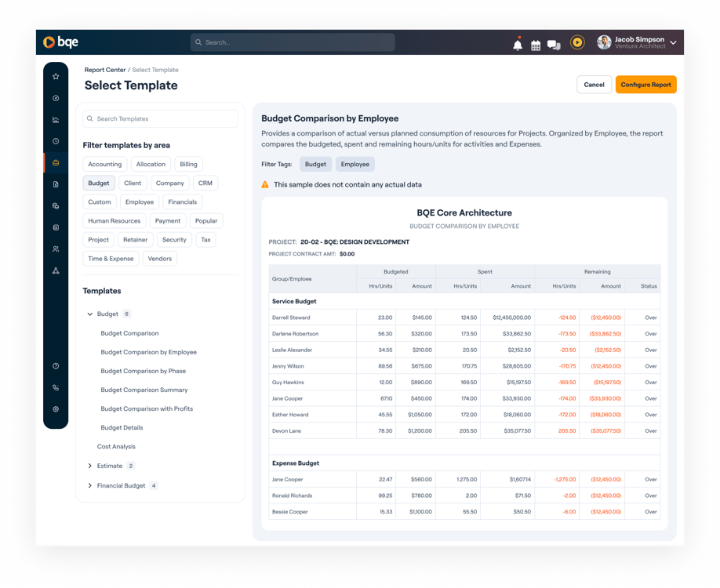Open the notifications bell
Screen dimensions: 720x588
point(518,44)
